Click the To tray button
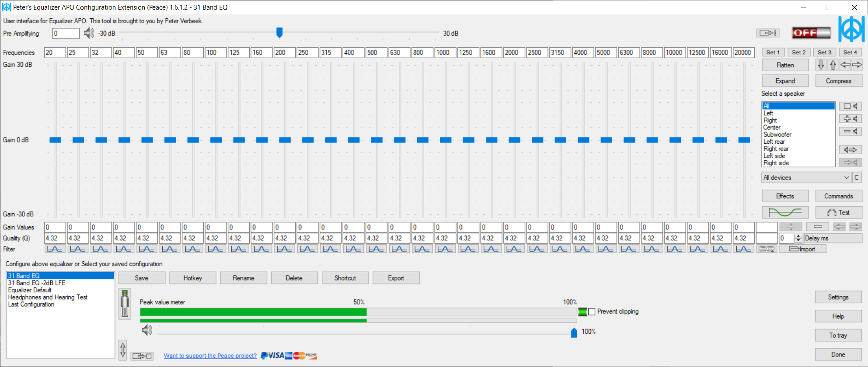This screenshot has width=868, height=367. pyautogui.click(x=838, y=336)
